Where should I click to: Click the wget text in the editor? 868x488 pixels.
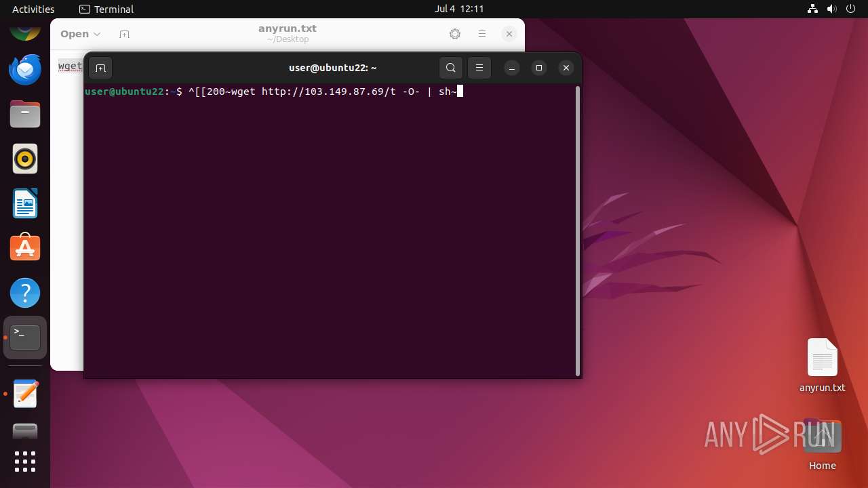tap(70, 66)
